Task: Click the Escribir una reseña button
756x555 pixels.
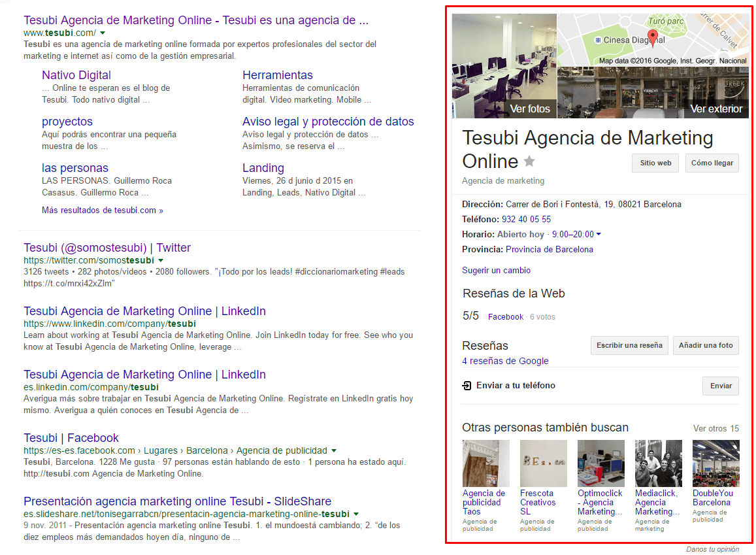Action: (629, 345)
